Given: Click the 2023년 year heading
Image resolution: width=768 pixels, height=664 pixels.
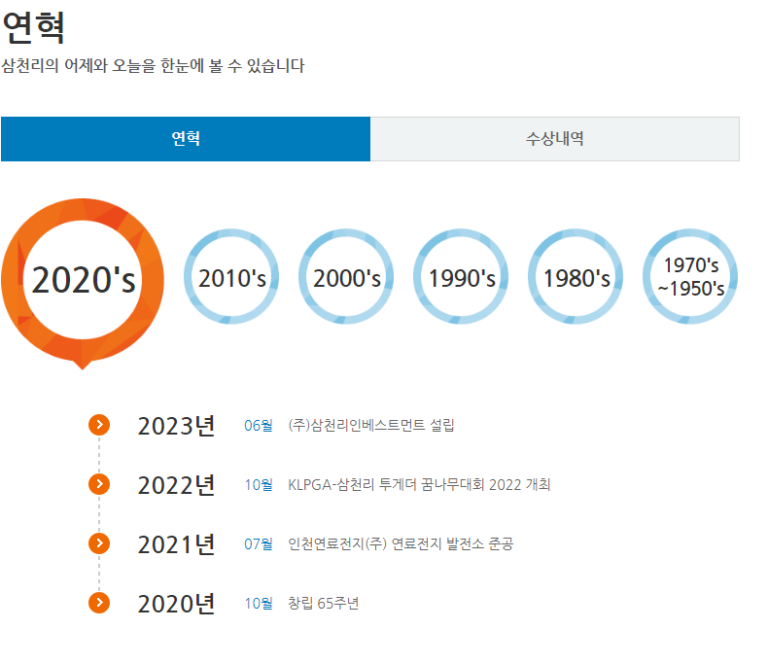Looking at the screenshot, I should click(176, 426).
